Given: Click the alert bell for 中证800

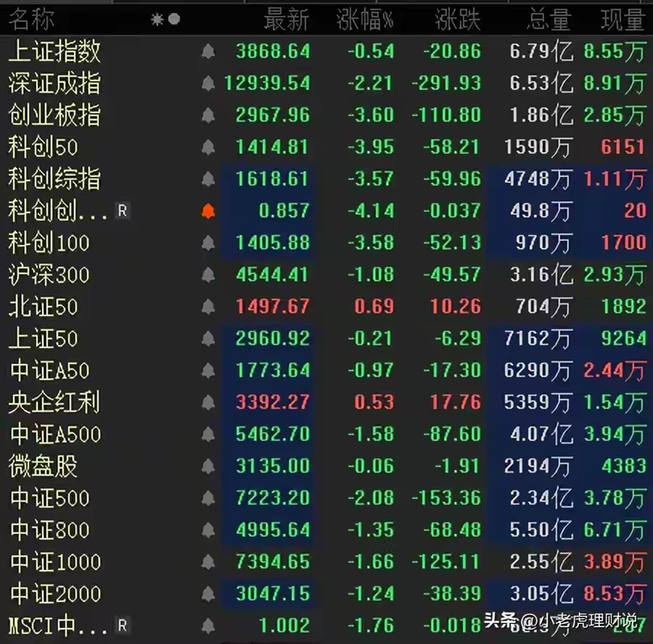Looking at the screenshot, I should point(209,530).
